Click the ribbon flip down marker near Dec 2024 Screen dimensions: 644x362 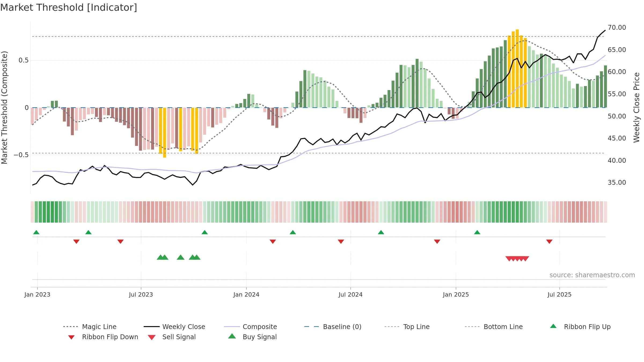click(437, 242)
